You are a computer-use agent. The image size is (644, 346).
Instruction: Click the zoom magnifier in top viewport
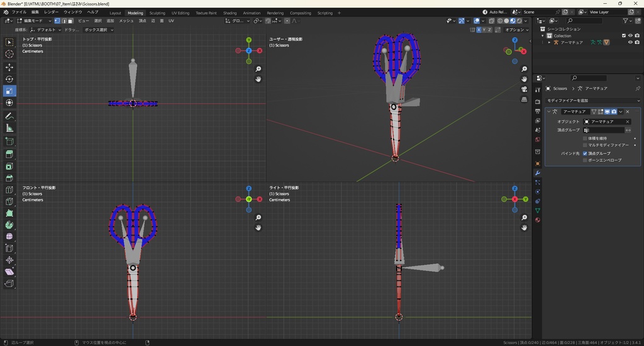tap(258, 69)
